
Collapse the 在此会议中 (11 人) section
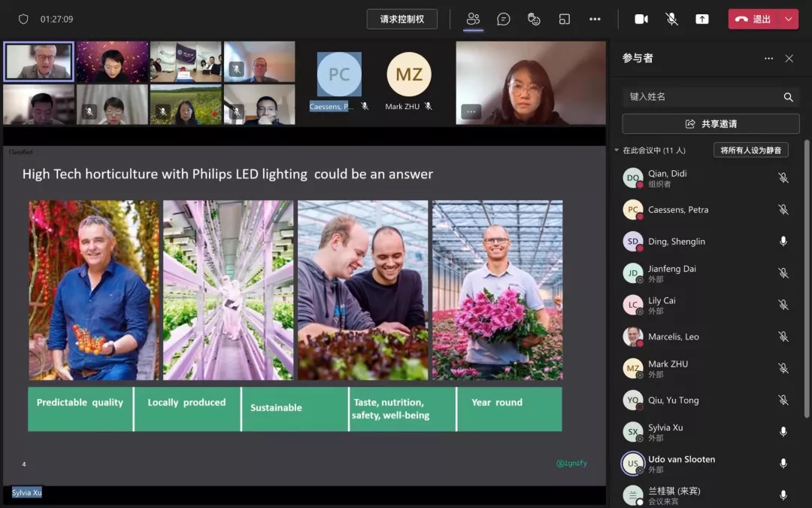617,151
